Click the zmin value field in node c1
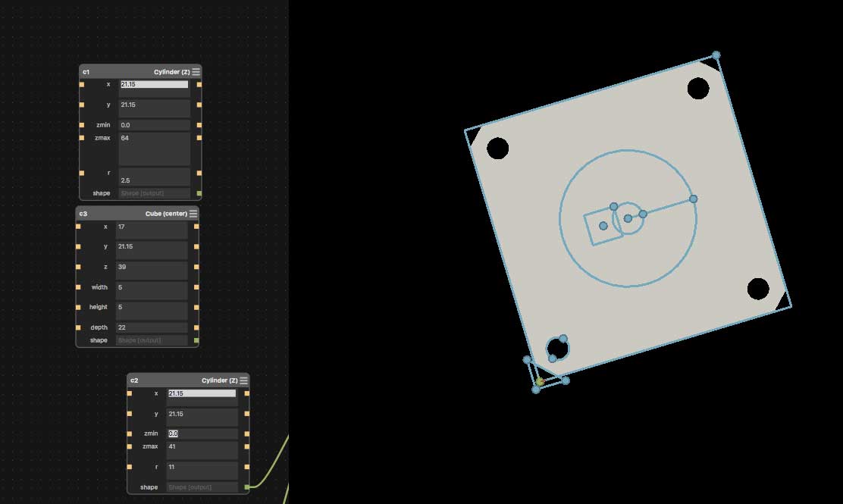This screenshot has width=843, height=504. coord(155,124)
